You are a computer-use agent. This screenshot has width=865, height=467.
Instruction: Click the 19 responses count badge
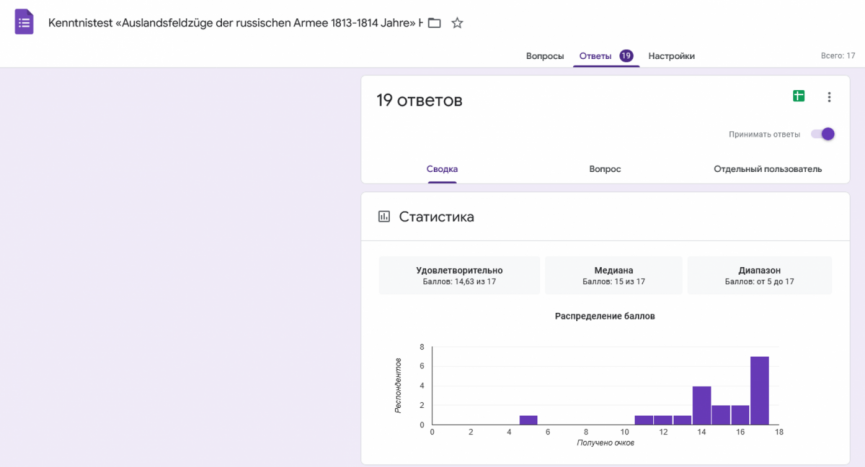point(626,56)
